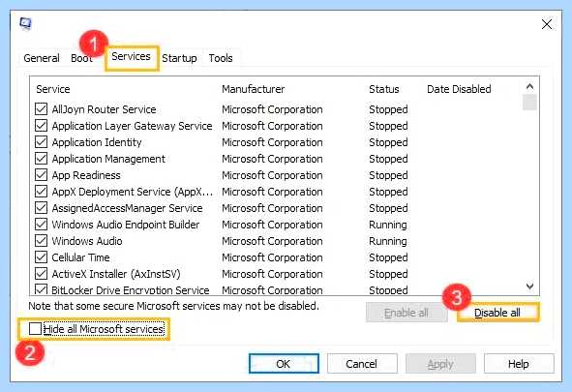Viewport: 572px width, 392px height.
Task: Confirm with the OK button
Action: (x=284, y=364)
